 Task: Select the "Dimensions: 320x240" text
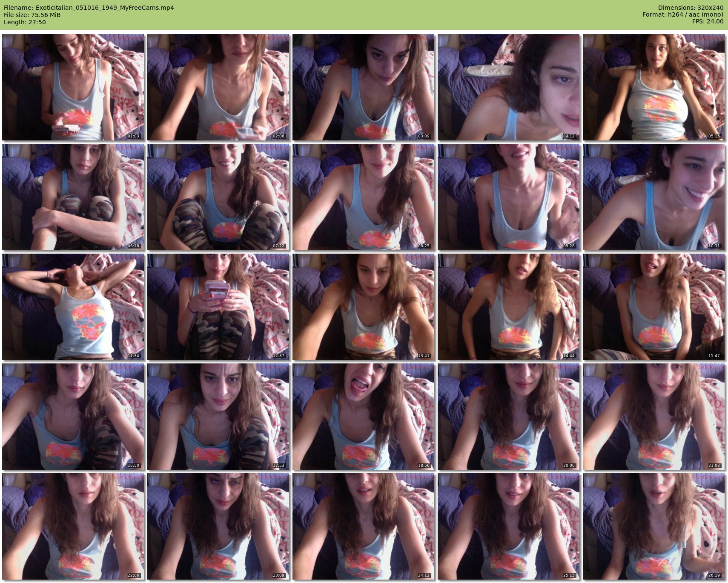pyautogui.click(x=691, y=8)
